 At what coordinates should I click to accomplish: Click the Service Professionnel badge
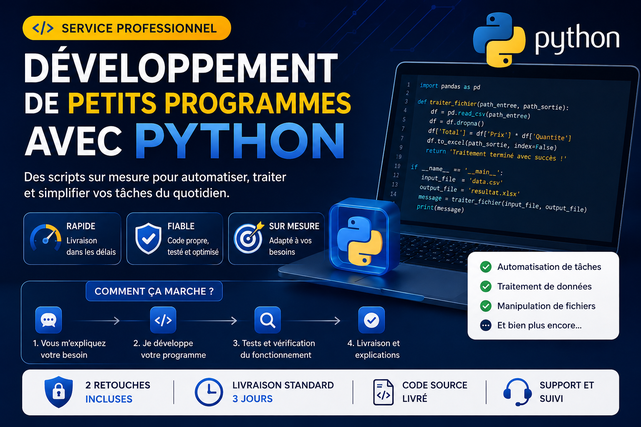[127, 28]
